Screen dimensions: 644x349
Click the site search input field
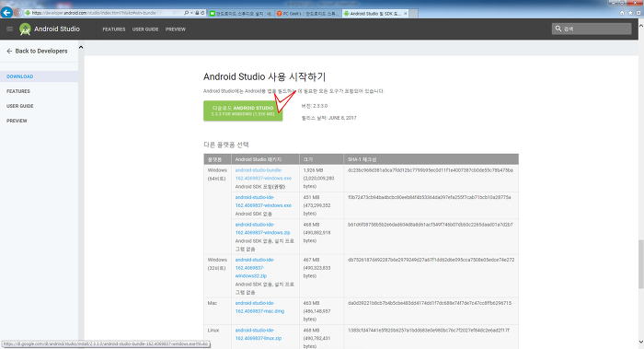(592, 29)
